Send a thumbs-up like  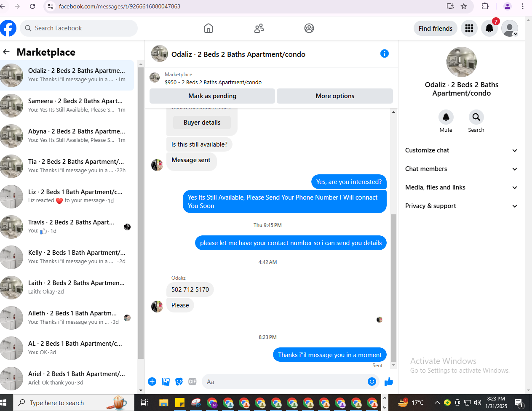pos(389,382)
